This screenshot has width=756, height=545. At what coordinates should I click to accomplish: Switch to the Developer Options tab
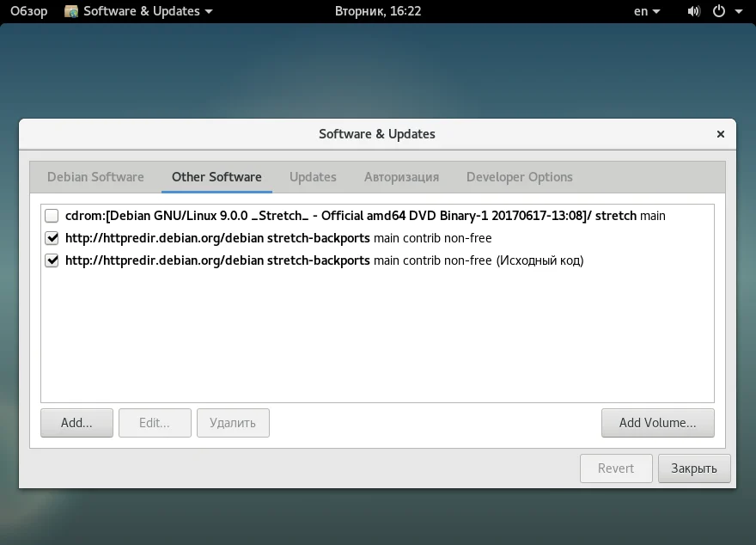(x=519, y=177)
